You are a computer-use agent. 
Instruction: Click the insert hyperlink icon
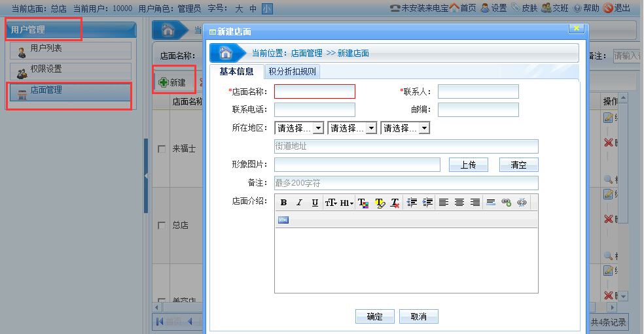point(506,202)
